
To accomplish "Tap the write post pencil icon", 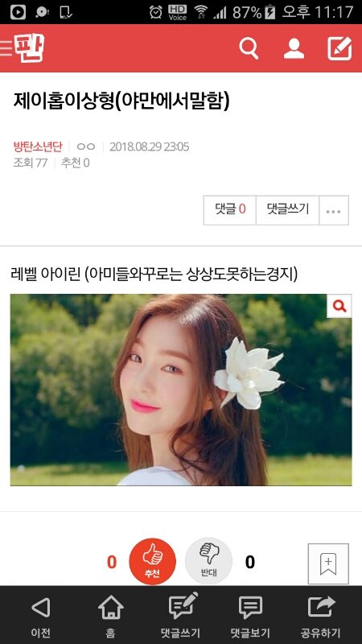I will [339, 48].
